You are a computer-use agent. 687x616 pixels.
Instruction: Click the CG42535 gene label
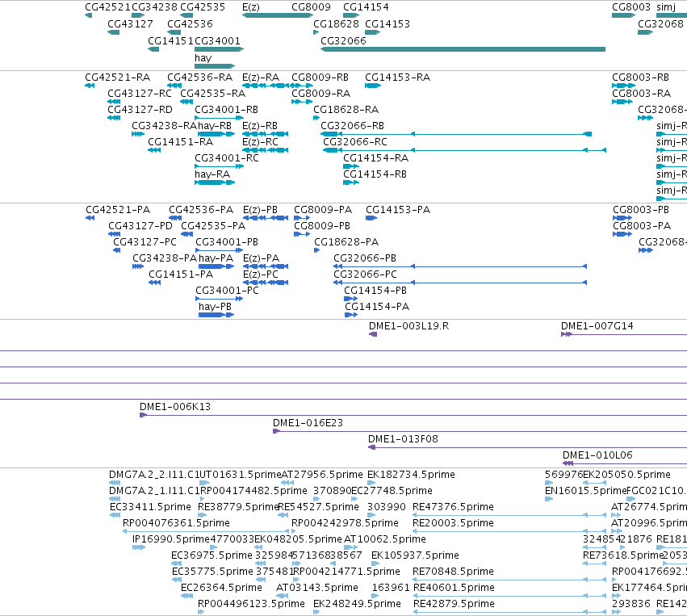[203, 7]
